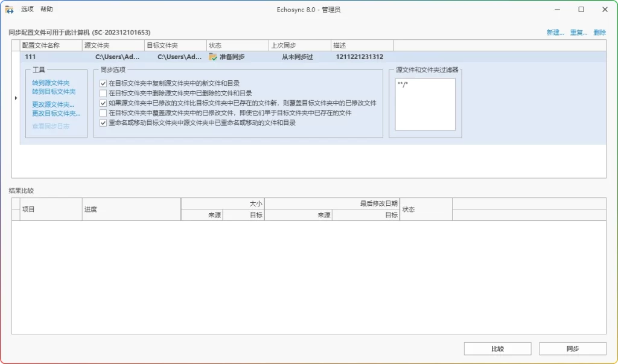Click the Echosync app icon in title bar

click(x=8, y=9)
